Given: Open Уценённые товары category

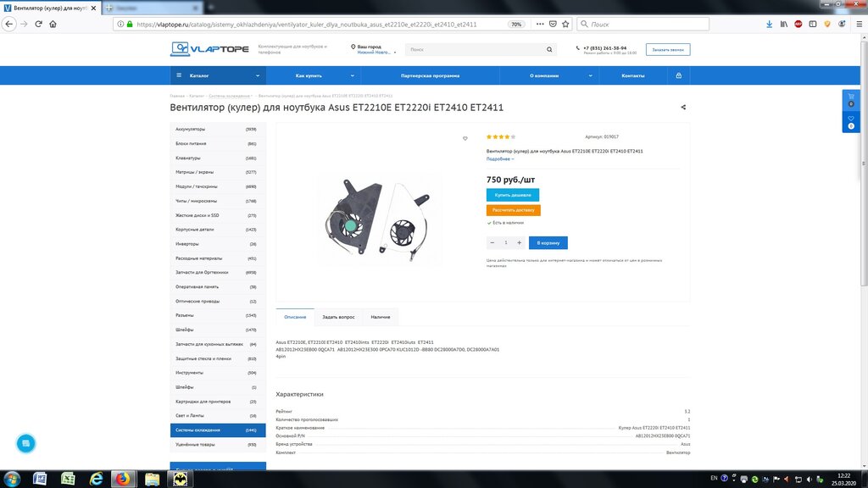Looking at the screenshot, I should [218, 444].
